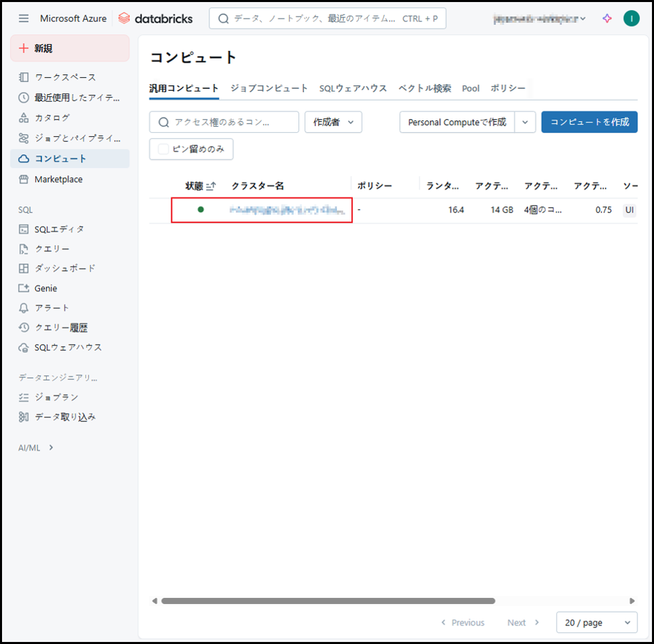Click the horizontal scrollbar under the table
This screenshot has width=654, height=644.
coord(328,601)
